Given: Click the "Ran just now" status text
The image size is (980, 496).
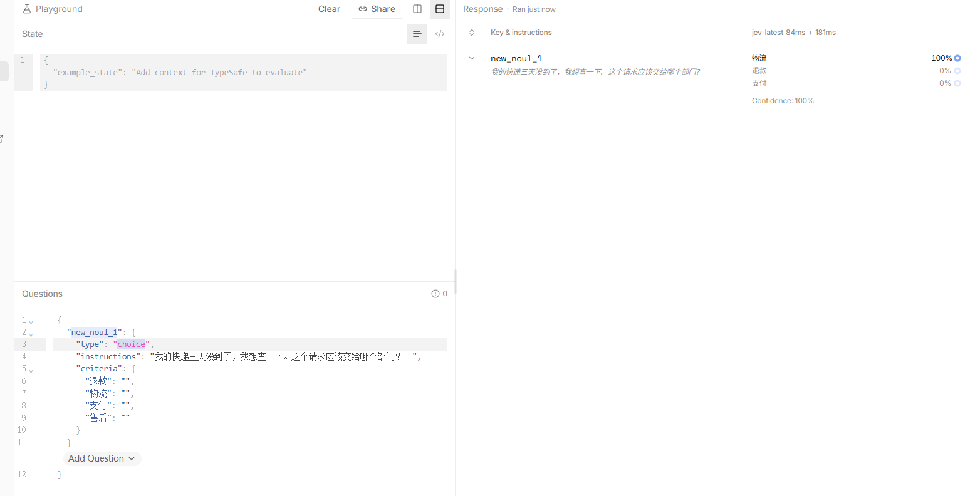Looking at the screenshot, I should 534,9.
